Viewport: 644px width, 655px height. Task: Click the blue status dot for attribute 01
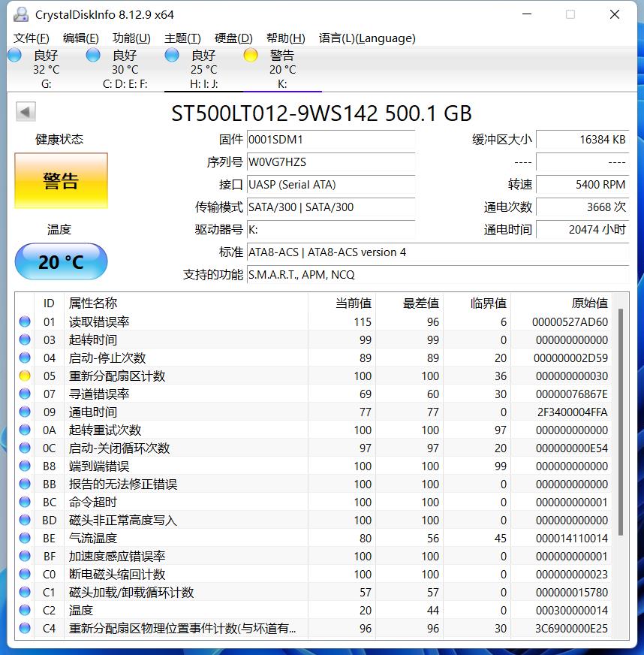tap(25, 321)
